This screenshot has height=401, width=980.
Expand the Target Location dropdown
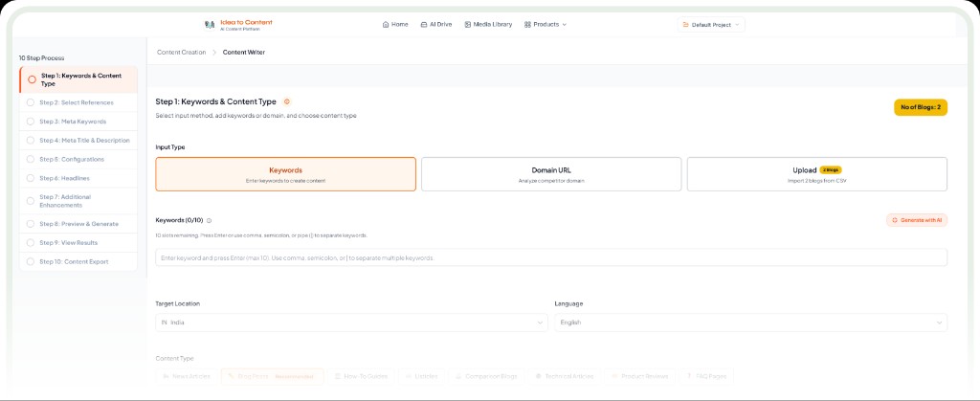351,323
